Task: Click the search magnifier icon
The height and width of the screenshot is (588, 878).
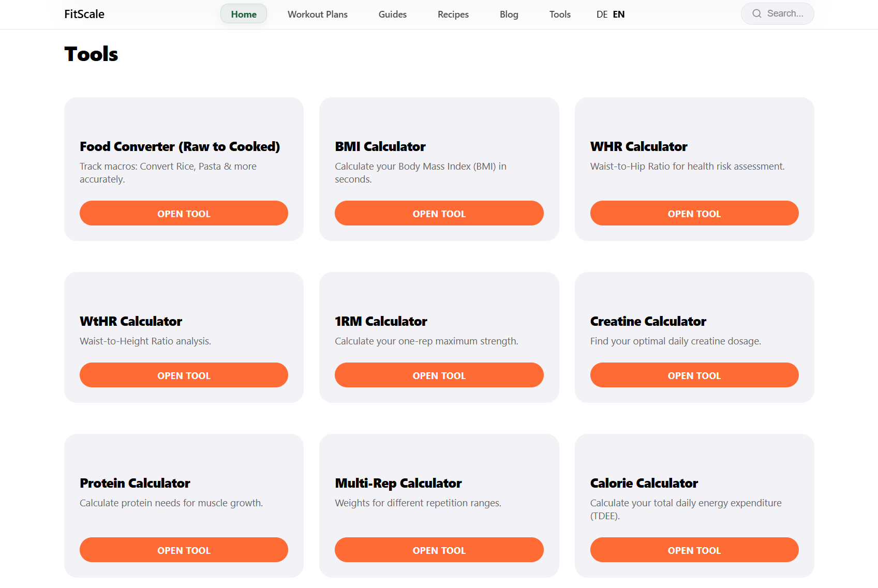Action: pyautogui.click(x=756, y=13)
